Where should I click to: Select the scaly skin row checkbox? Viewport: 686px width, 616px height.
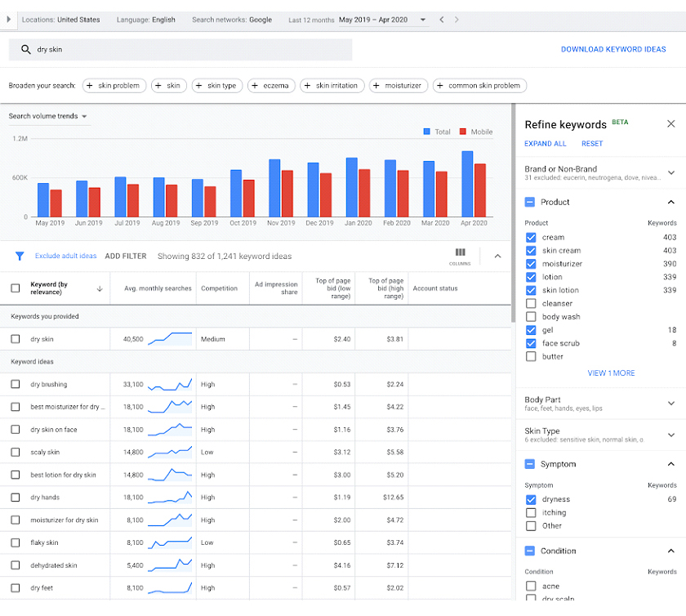click(x=16, y=452)
